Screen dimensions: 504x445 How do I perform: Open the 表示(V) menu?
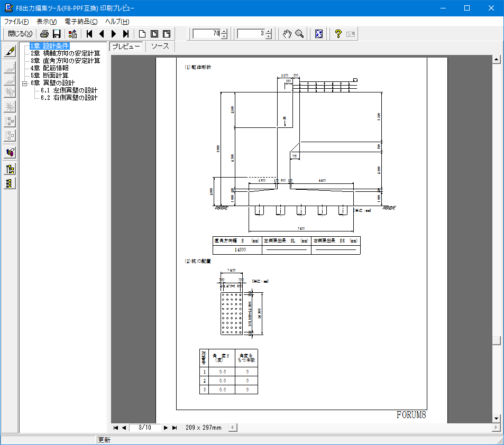(x=47, y=22)
